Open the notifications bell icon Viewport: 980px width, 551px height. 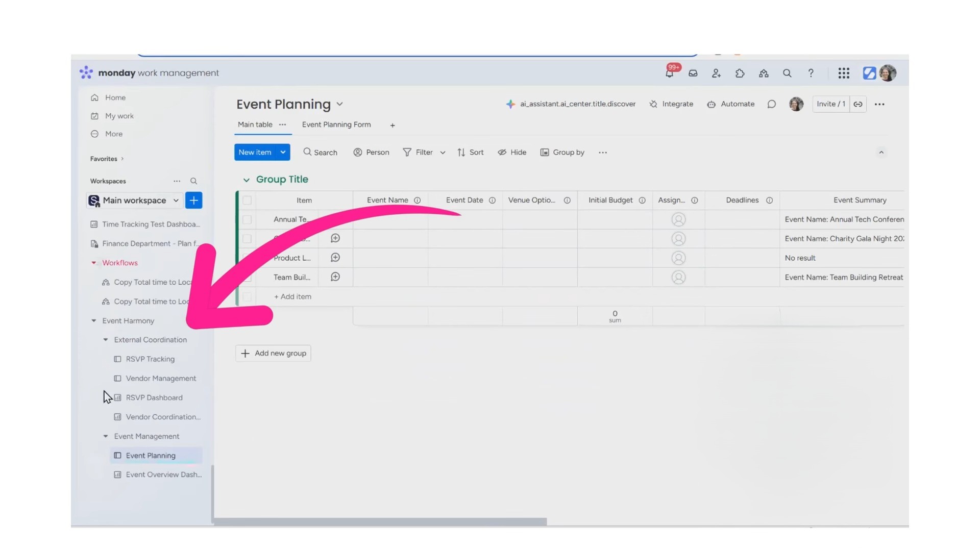tap(669, 73)
